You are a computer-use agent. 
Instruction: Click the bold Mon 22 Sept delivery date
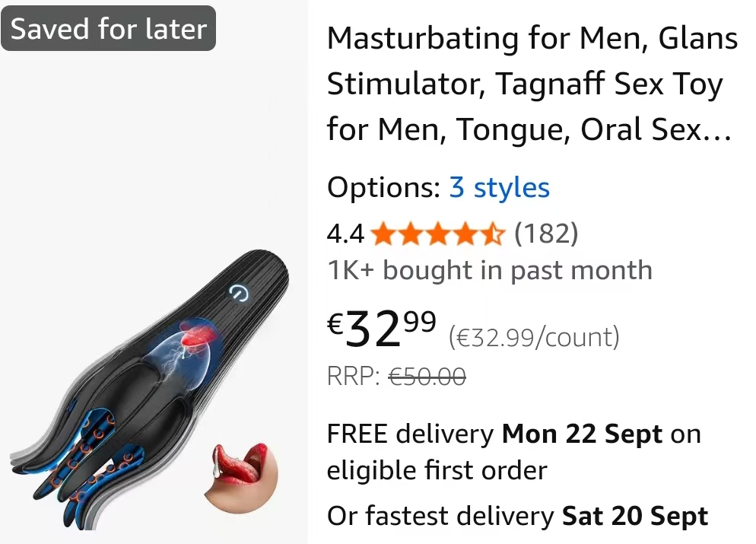pos(582,434)
